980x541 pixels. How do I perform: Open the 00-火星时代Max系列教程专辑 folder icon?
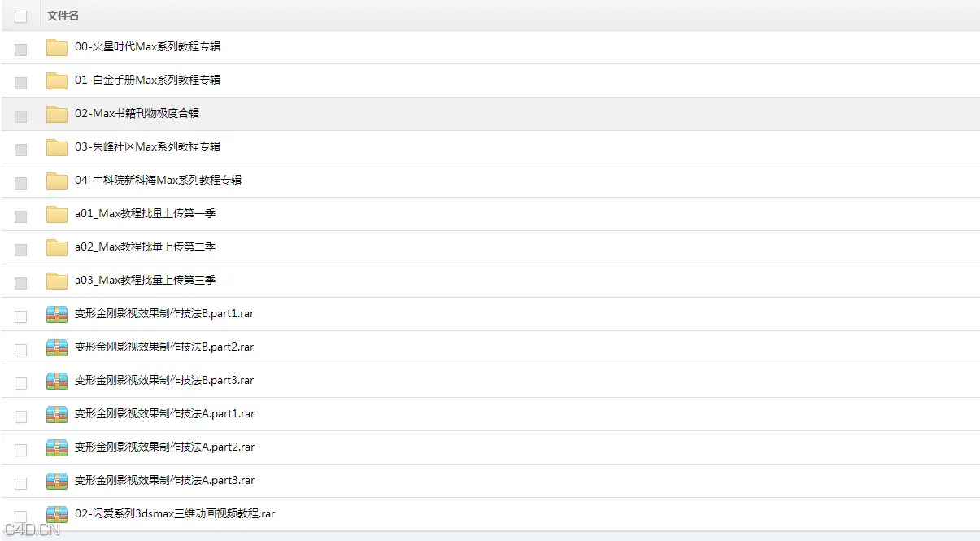click(x=57, y=47)
